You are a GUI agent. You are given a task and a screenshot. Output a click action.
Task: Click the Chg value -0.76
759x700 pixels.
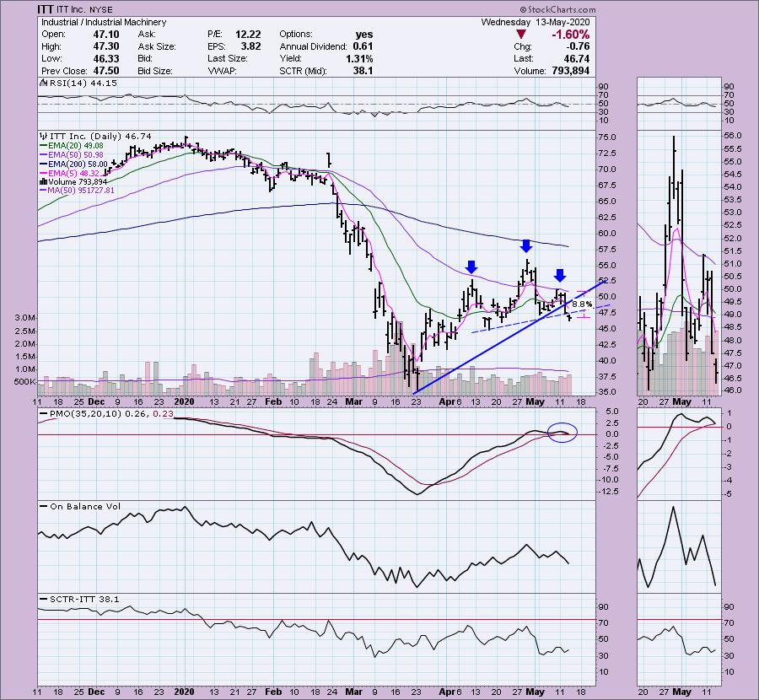tap(578, 46)
